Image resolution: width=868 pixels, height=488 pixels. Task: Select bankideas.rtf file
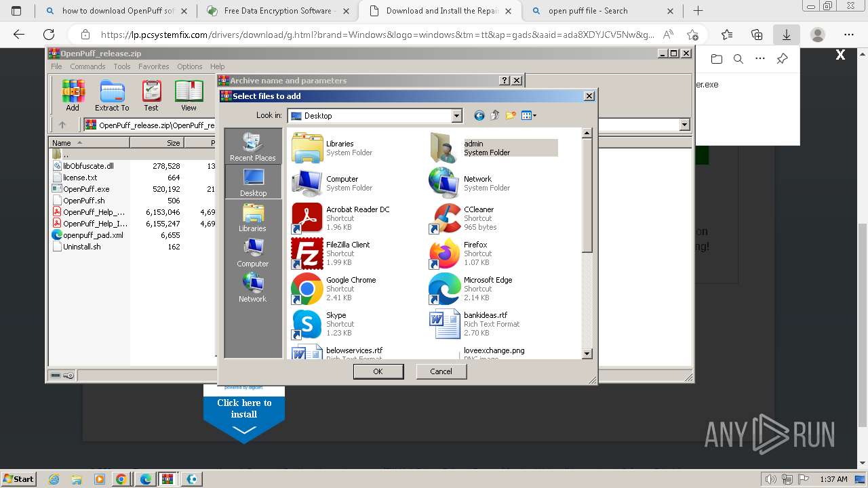click(x=475, y=324)
